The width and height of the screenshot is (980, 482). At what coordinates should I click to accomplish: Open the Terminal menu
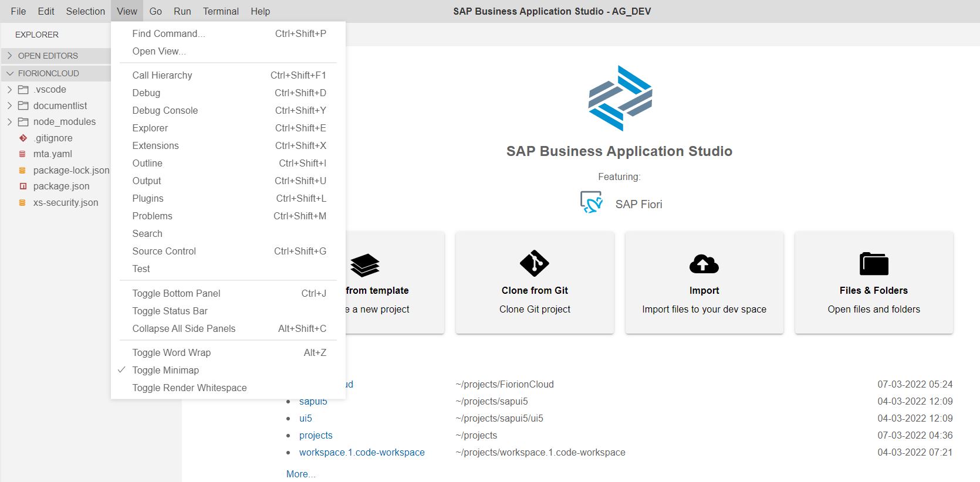(x=221, y=11)
